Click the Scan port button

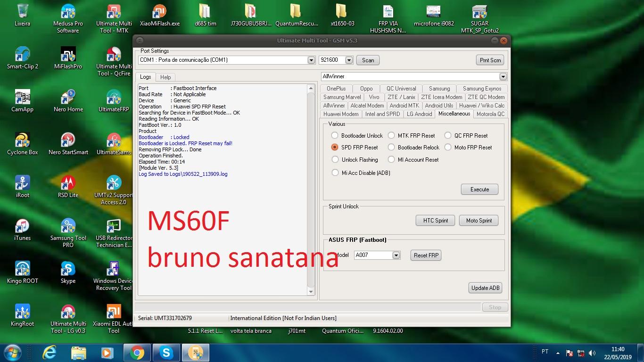click(x=368, y=60)
